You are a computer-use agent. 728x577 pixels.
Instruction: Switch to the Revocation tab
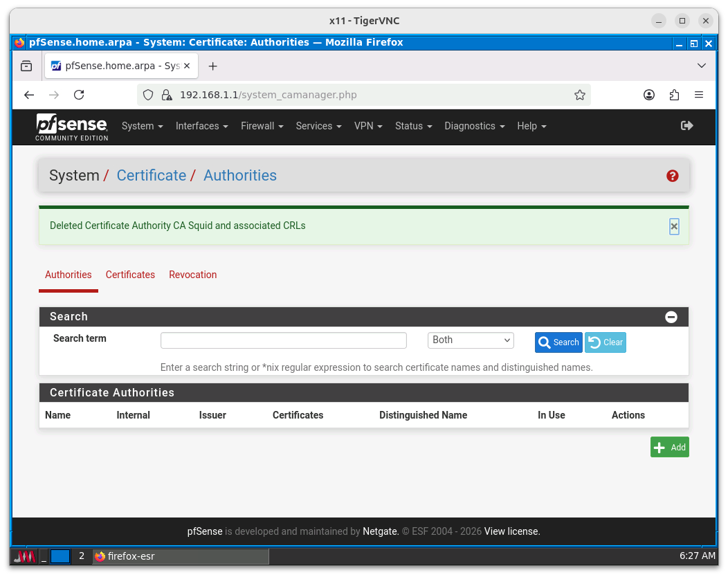click(x=192, y=275)
